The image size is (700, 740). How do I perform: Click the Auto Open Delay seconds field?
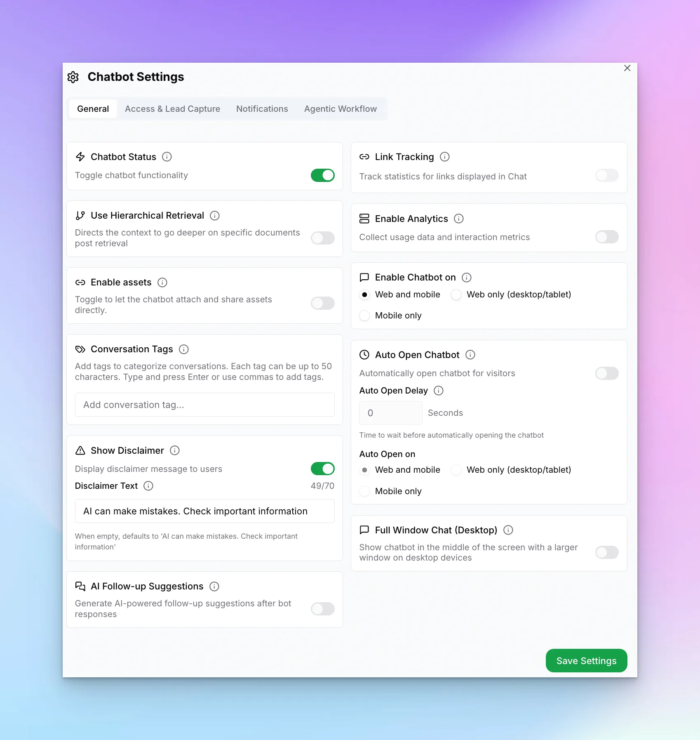pos(390,412)
